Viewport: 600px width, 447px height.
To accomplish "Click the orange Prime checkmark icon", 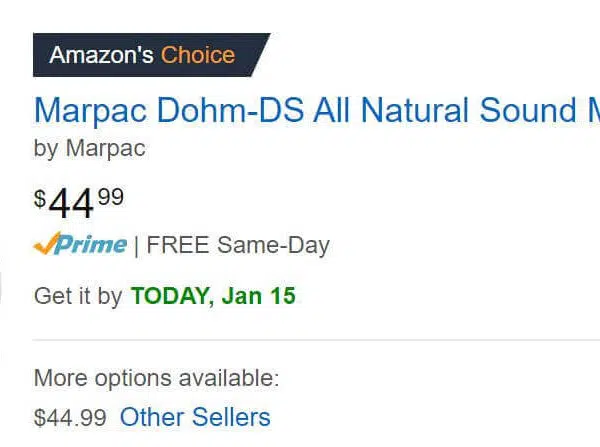I will point(47,243).
